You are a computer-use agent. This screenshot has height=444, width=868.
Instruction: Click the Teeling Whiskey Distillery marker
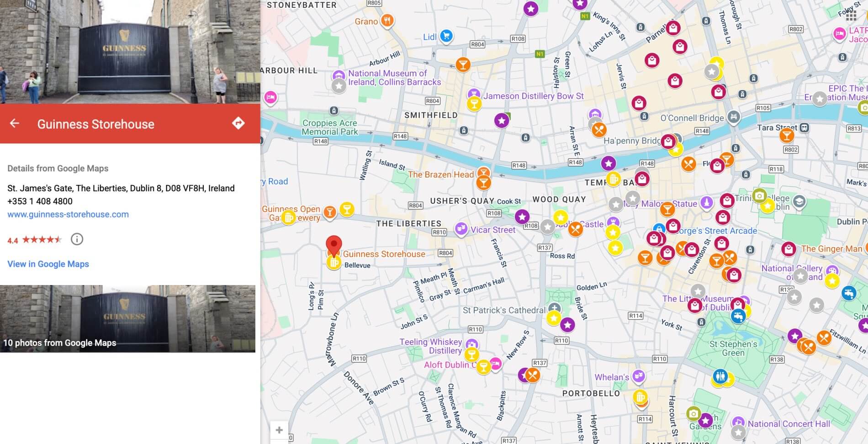click(x=471, y=344)
